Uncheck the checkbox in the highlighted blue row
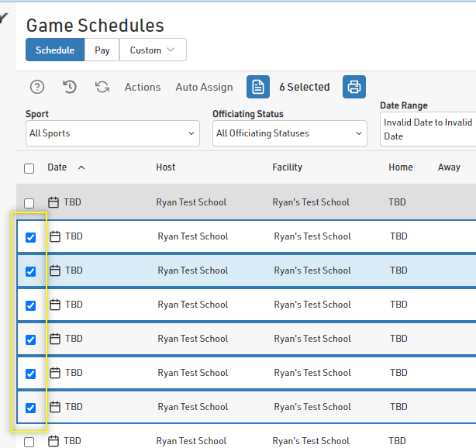The width and height of the screenshot is (476, 448). [31, 271]
